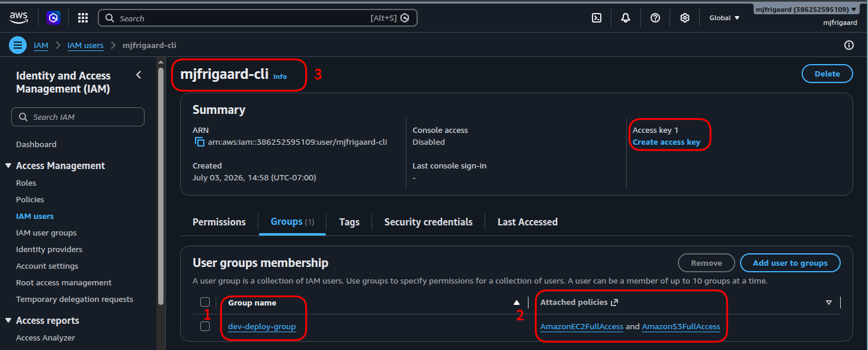Open Roles in the sidebar
Screen dimensions: 868x350
click(x=26, y=183)
